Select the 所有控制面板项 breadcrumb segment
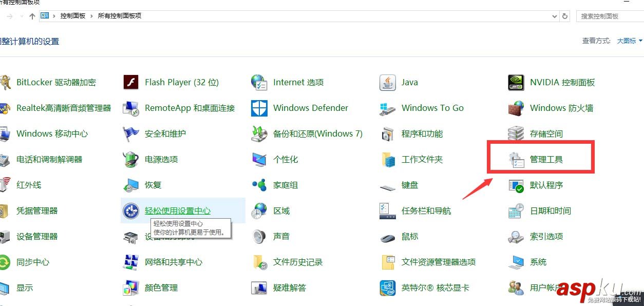The image size is (644, 306). [120, 16]
